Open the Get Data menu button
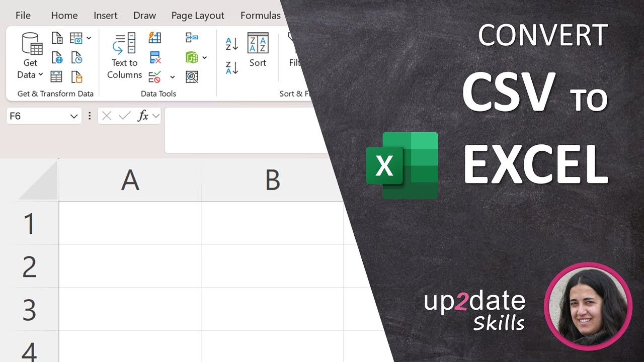 click(x=30, y=56)
